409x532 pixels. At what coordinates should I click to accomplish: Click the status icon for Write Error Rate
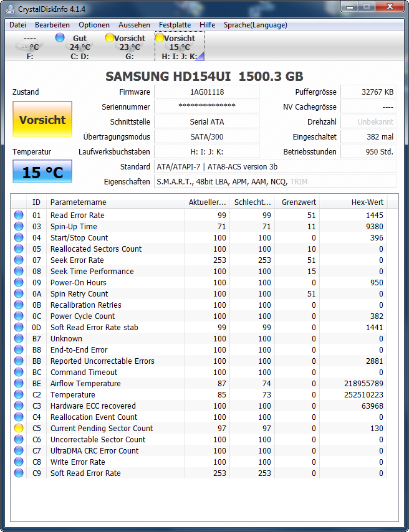[19, 462]
